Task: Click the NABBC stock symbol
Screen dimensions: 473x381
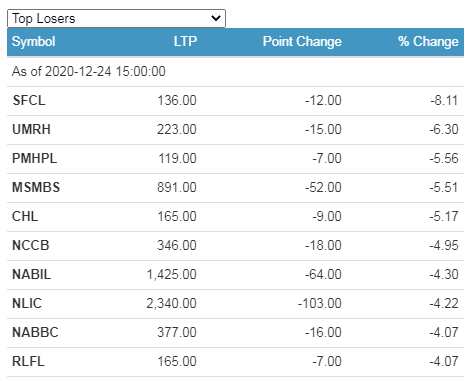Action: tap(35, 332)
